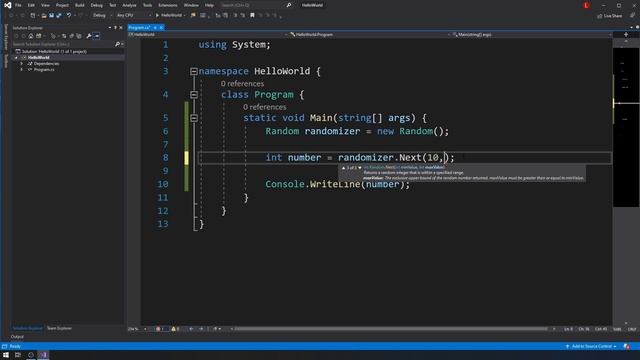Click the Undo toolbar icon
The height and width of the screenshot is (360, 640).
pyautogui.click(x=69, y=16)
